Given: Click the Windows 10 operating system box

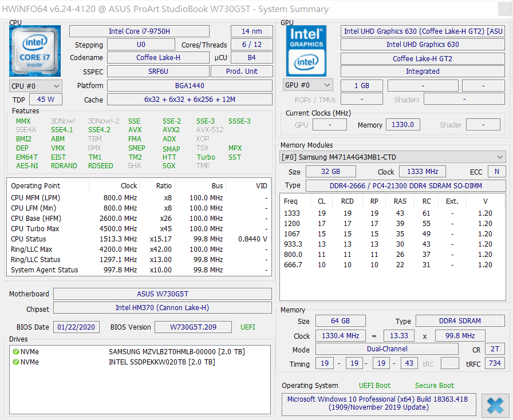Looking at the screenshot, I should point(378,403).
